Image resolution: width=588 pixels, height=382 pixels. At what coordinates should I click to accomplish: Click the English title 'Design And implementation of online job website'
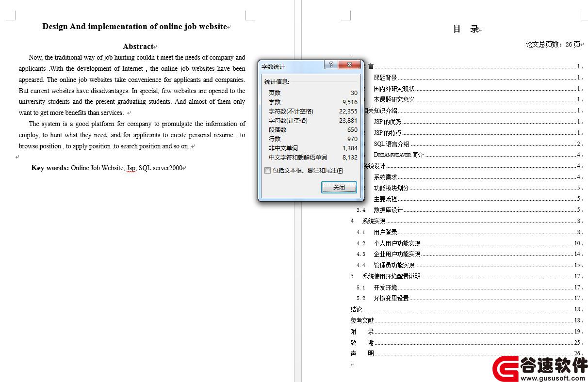pyautogui.click(x=135, y=27)
